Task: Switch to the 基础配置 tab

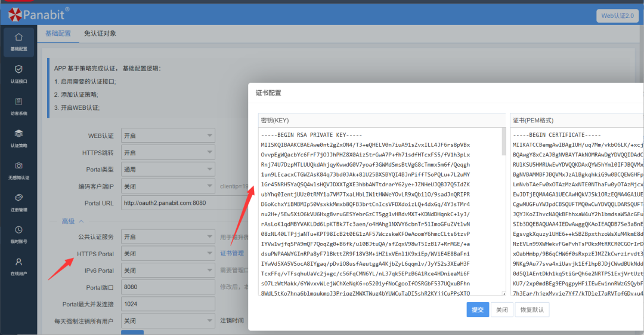Action: [x=58, y=33]
